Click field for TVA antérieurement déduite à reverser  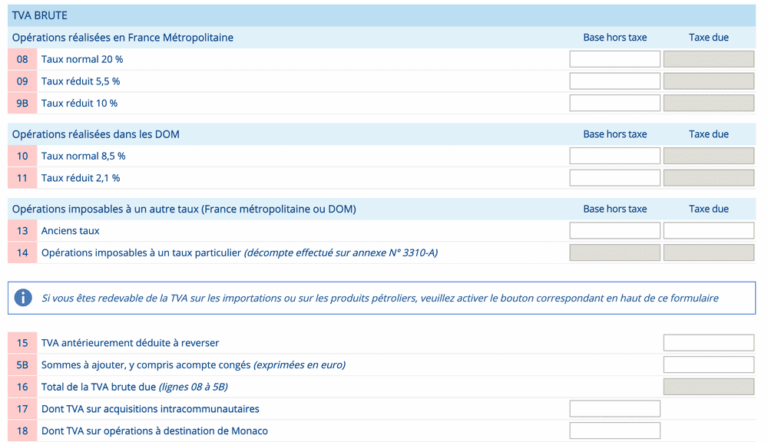pos(708,343)
